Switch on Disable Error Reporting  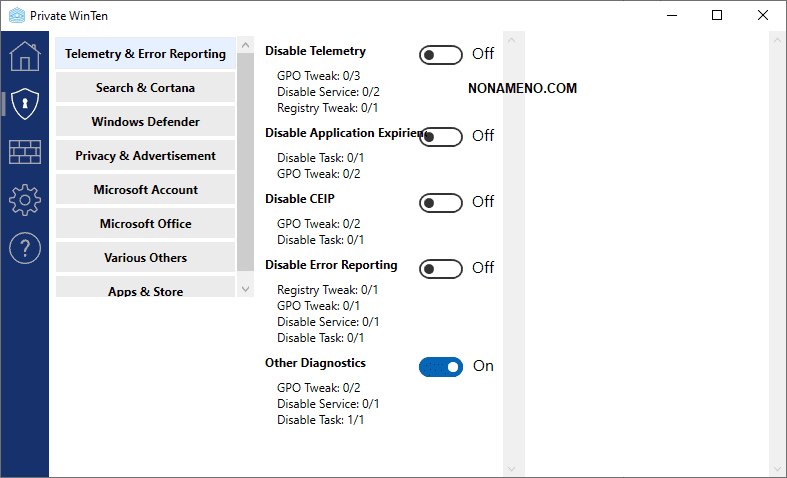(441, 268)
